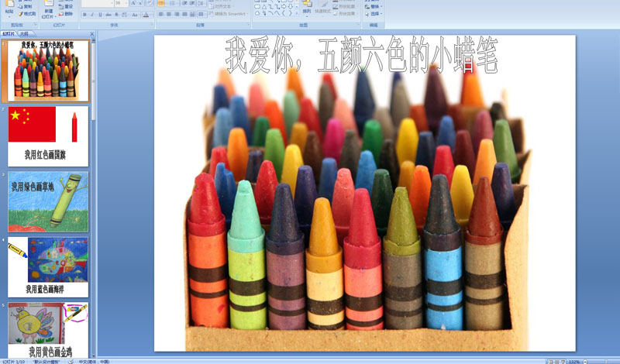Toggle Bold formatting button
Screen dimensions: 620x364
click(85, 15)
